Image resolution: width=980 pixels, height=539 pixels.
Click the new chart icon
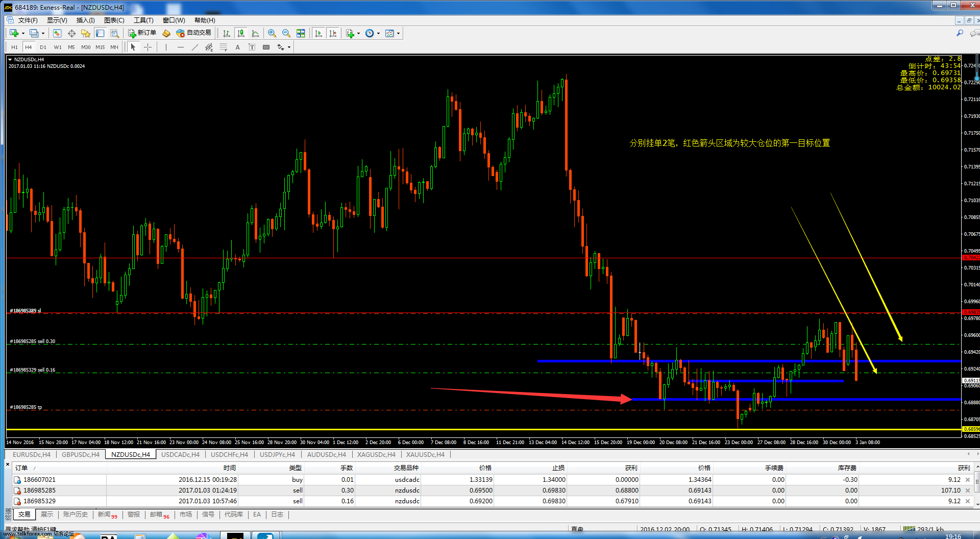[14, 33]
